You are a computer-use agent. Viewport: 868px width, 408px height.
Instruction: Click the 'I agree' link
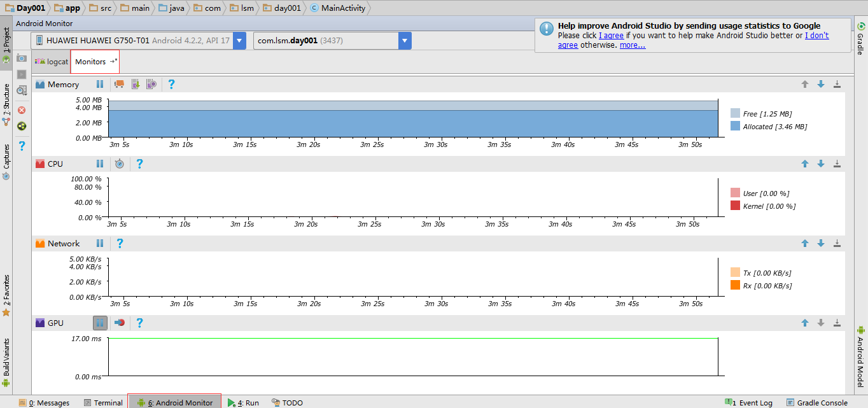pos(611,36)
